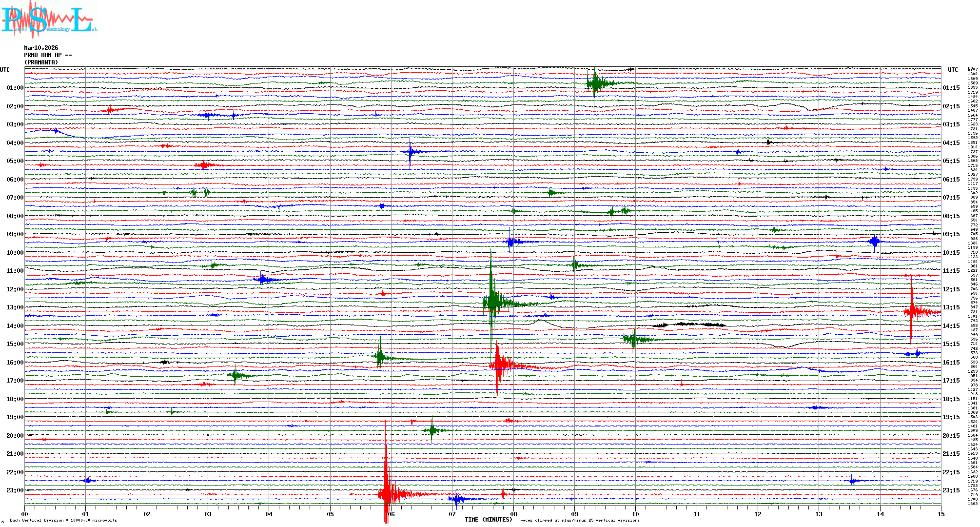Screen dimensions: 980x527
Task: Click the red spike event near minute 14.5
Action: (x=911, y=311)
